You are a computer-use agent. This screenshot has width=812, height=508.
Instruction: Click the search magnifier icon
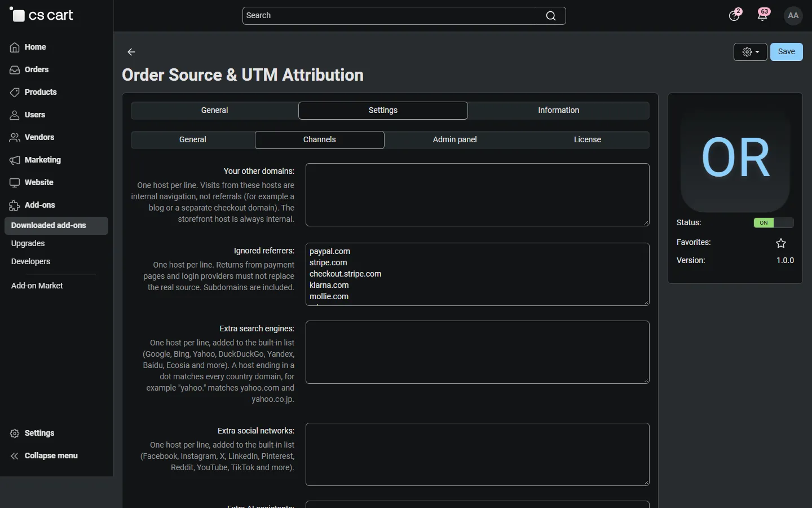[x=551, y=16]
